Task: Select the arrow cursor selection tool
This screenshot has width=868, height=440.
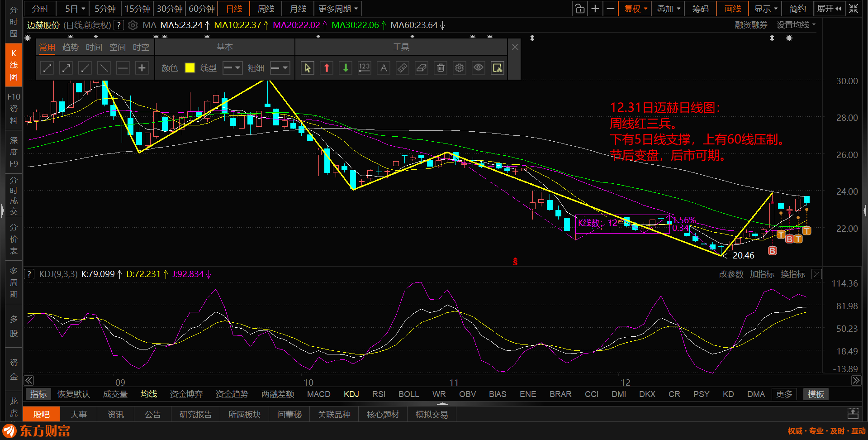Action: [308, 68]
